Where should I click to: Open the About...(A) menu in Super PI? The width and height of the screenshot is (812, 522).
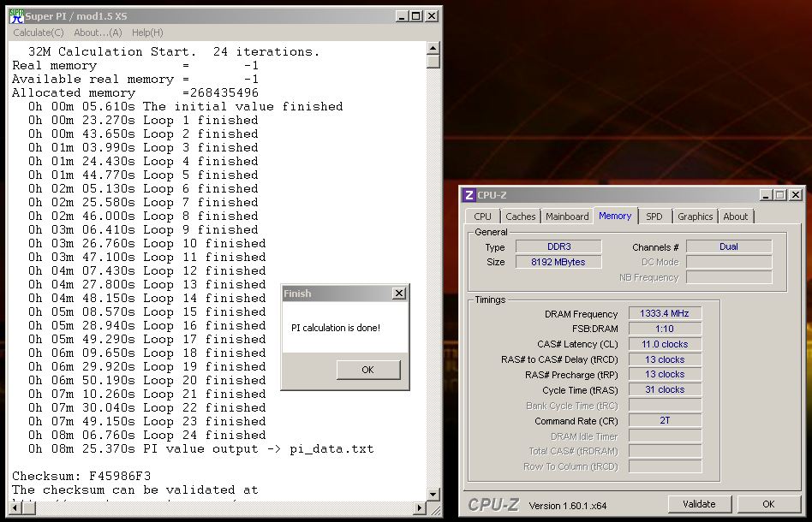[x=98, y=33]
